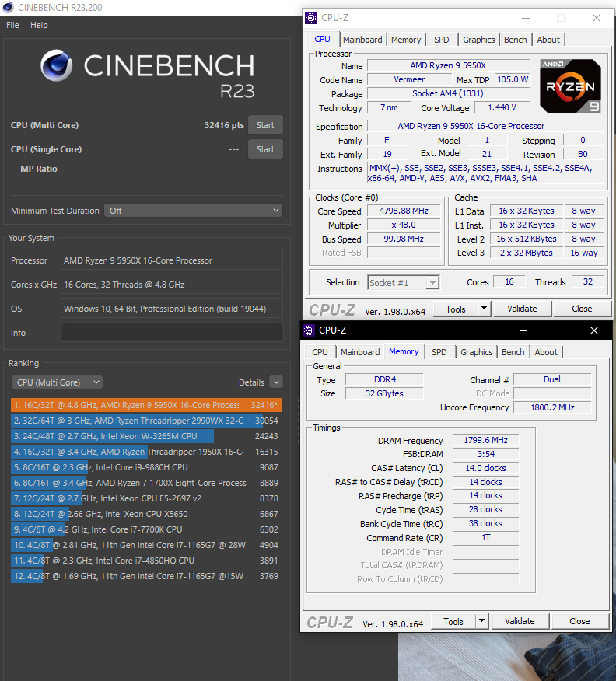Open the File menu in Cinebench
Screen dimensions: 616x681
(12, 25)
